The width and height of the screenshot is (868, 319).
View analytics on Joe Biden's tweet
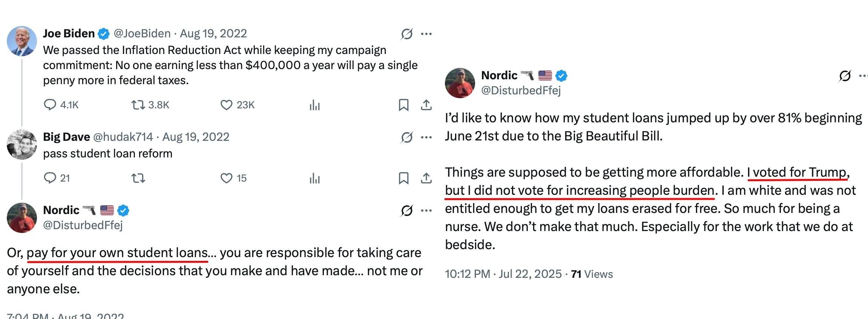[314, 105]
